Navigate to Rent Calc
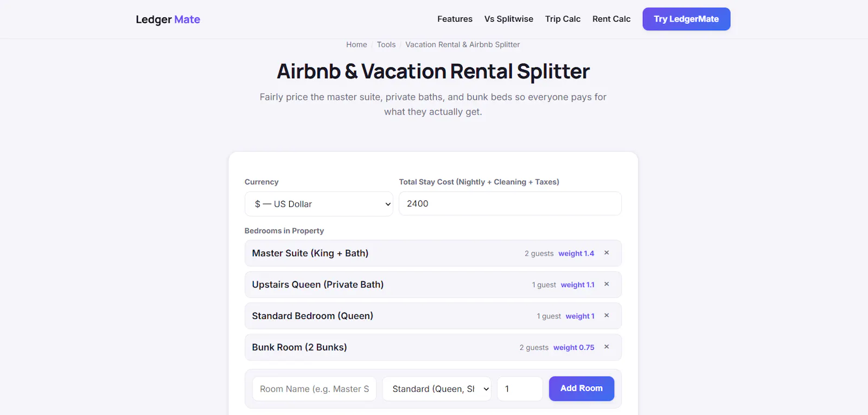Viewport: 868px width, 415px height. pos(611,19)
